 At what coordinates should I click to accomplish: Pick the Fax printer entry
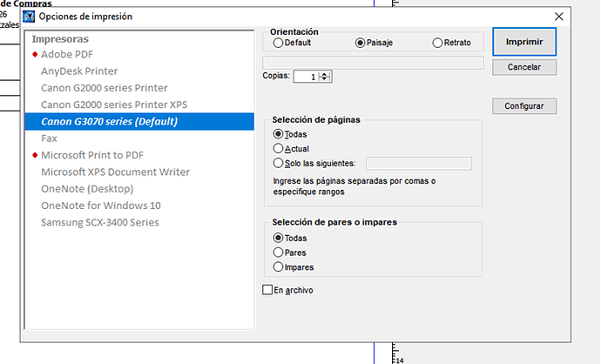[50, 138]
